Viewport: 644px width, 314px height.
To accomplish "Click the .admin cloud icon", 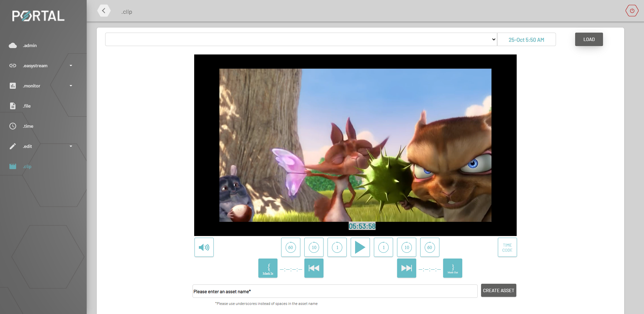I will pos(12,45).
